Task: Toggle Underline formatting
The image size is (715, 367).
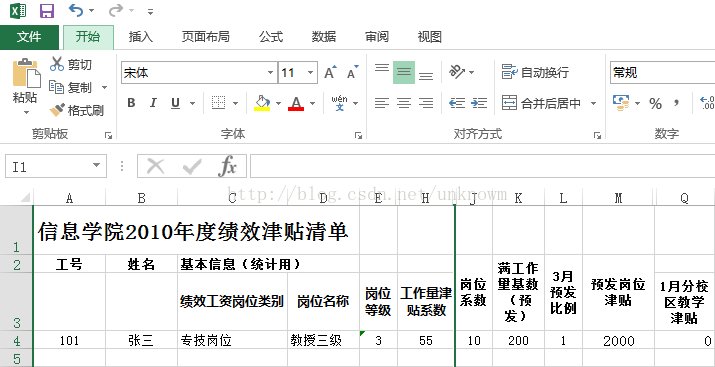Action: click(176, 103)
